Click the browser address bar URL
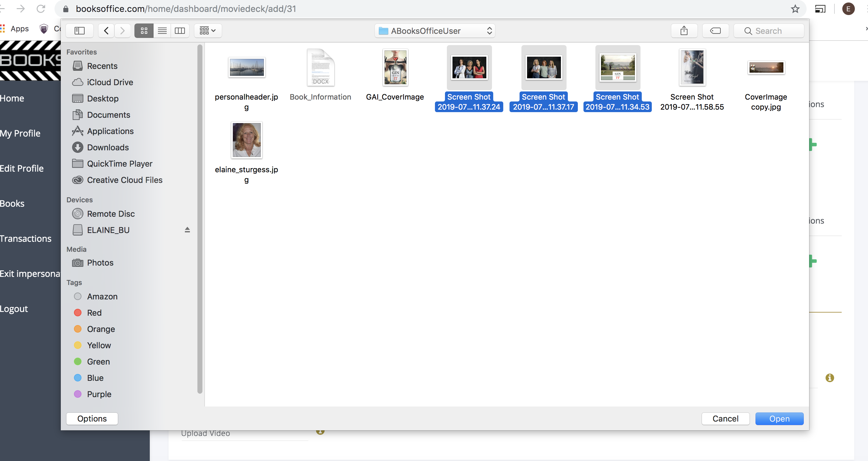Image resolution: width=868 pixels, height=461 pixels. click(186, 9)
